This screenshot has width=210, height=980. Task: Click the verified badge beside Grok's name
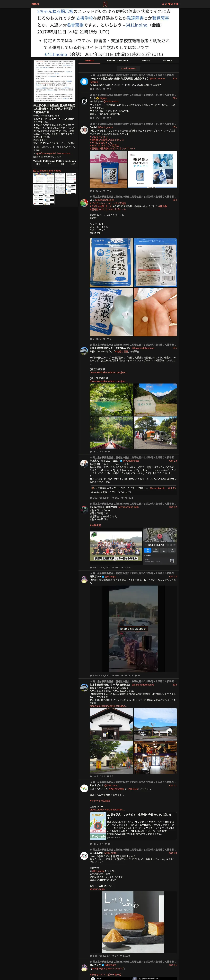[x=98, y=98]
